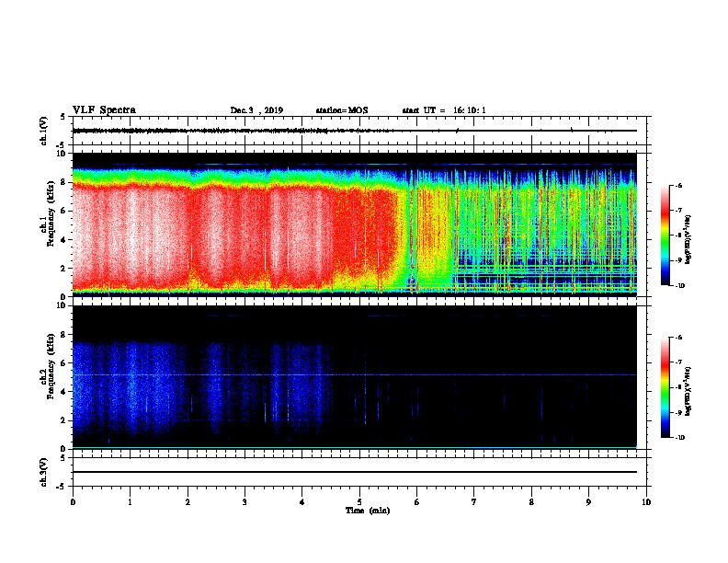Click the "8" kHz tick on ch.1 spectrogram axis
728x563 pixels.
pos(63,182)
